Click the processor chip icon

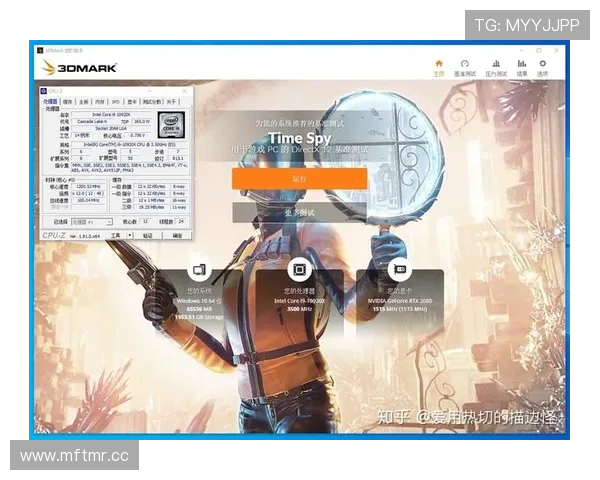pos(299,268)
